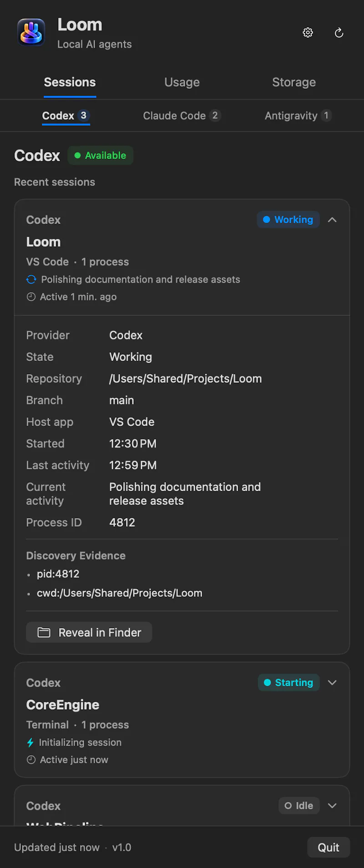Click the green Available status badge
This screenshot has width=364, height=868.
(101, 155)
